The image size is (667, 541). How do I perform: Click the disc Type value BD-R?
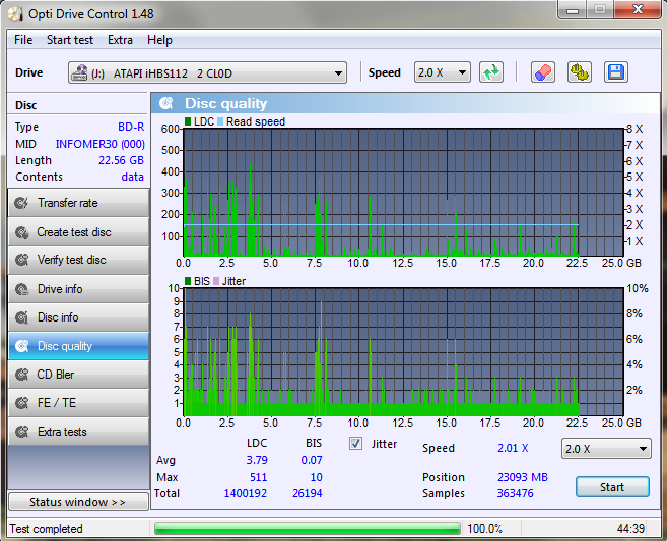(x=131, y=127)
